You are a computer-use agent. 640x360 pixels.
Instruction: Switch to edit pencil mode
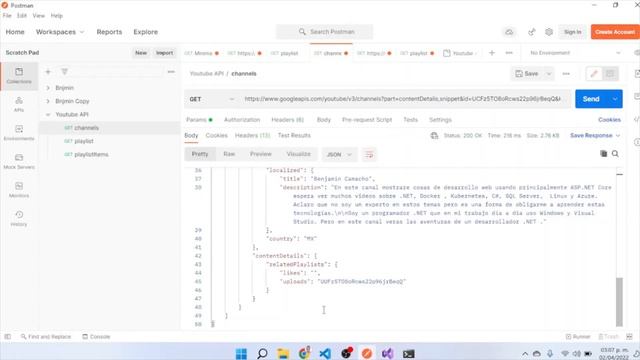click(594, 74)
